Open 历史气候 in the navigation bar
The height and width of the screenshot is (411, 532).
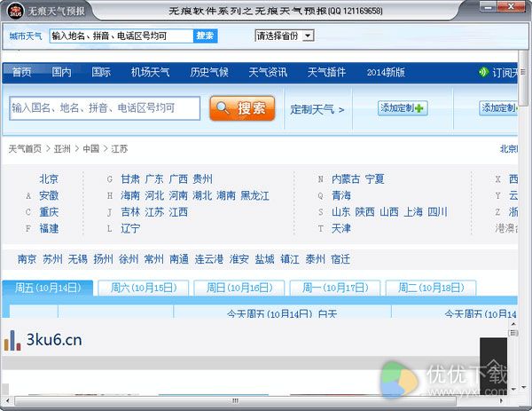coord(209,72)
